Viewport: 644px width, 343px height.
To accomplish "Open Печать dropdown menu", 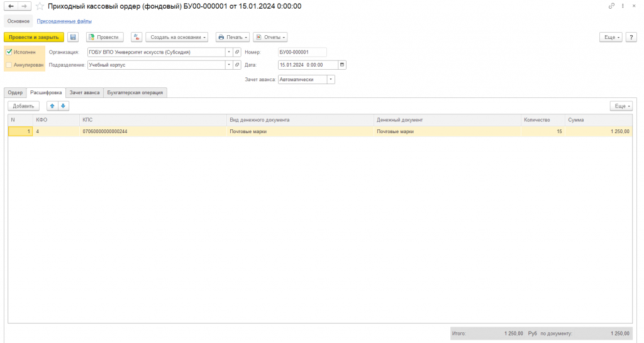I will pos(233,37).
